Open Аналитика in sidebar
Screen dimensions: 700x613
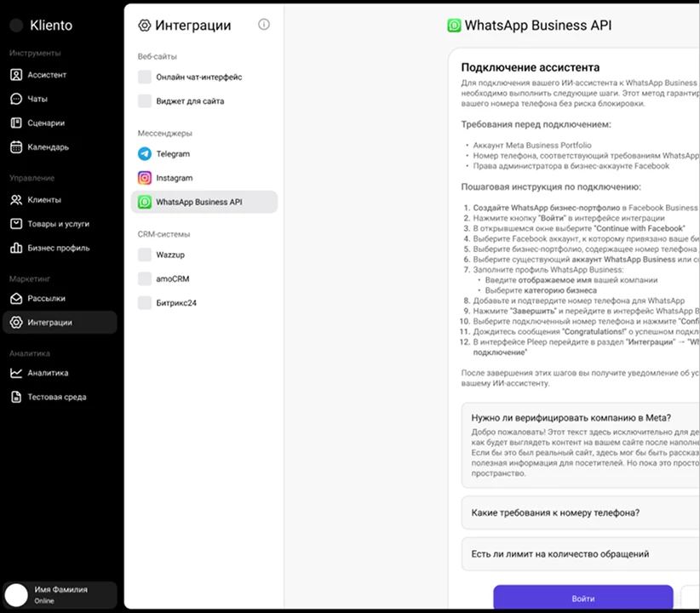click(x=48, y=373)
